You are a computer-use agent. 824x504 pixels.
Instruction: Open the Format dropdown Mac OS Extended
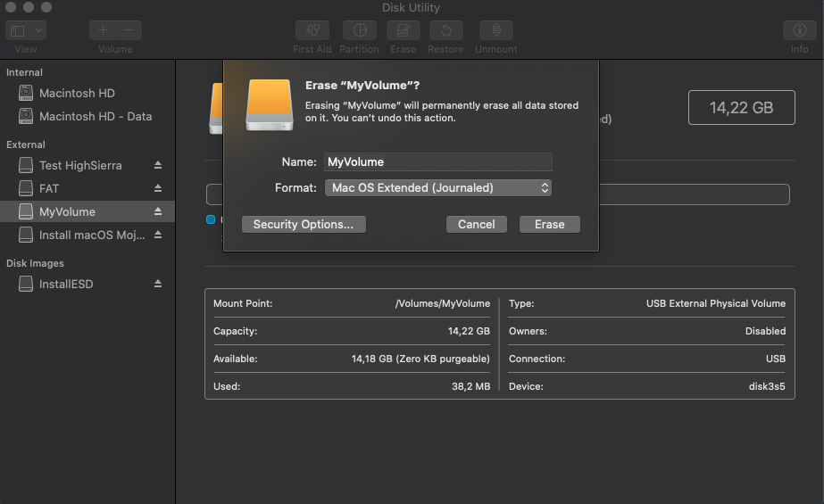tap(438, 188)
